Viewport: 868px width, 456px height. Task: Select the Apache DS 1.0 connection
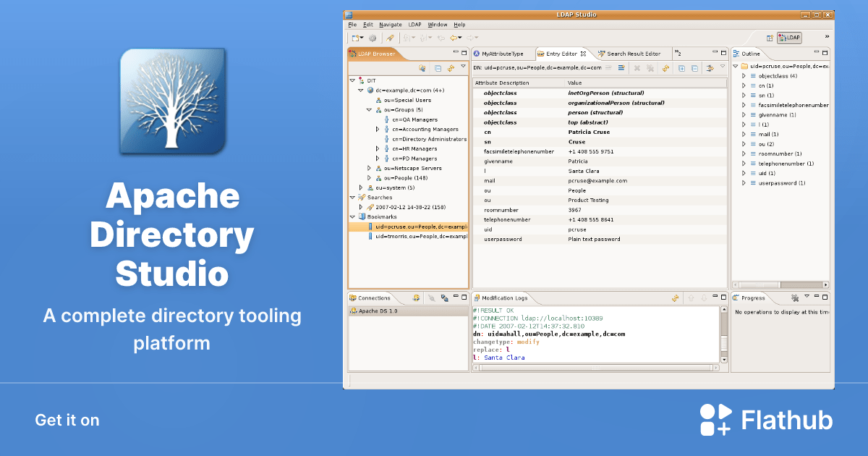409,311
